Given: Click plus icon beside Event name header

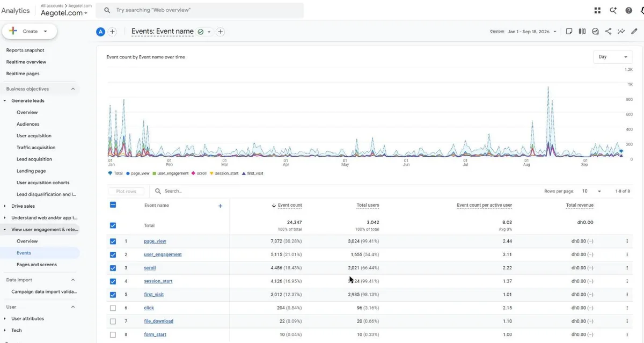Looking at the screenshot, I should pyautogui.click(x=220, y=206).
